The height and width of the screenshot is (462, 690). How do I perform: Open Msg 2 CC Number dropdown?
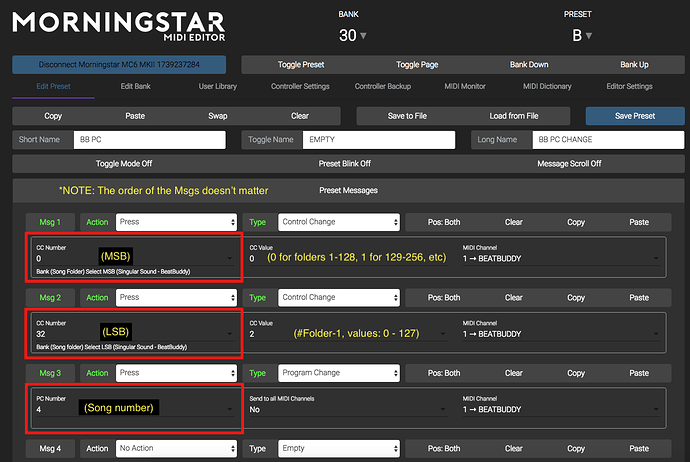click(x=135, y=334)
